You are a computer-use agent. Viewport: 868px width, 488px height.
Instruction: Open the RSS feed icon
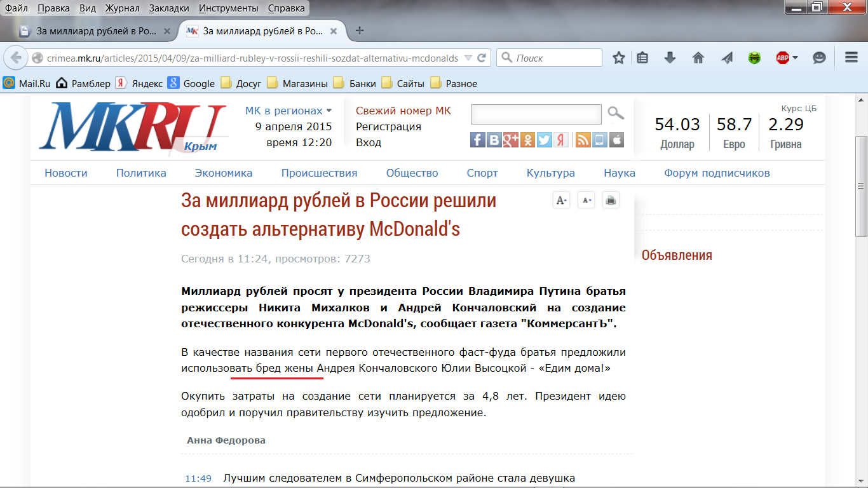(x=583, y=140)
